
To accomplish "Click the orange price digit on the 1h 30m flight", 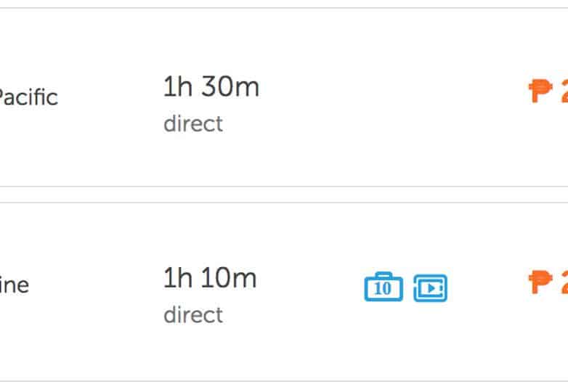I will point(563,91).
